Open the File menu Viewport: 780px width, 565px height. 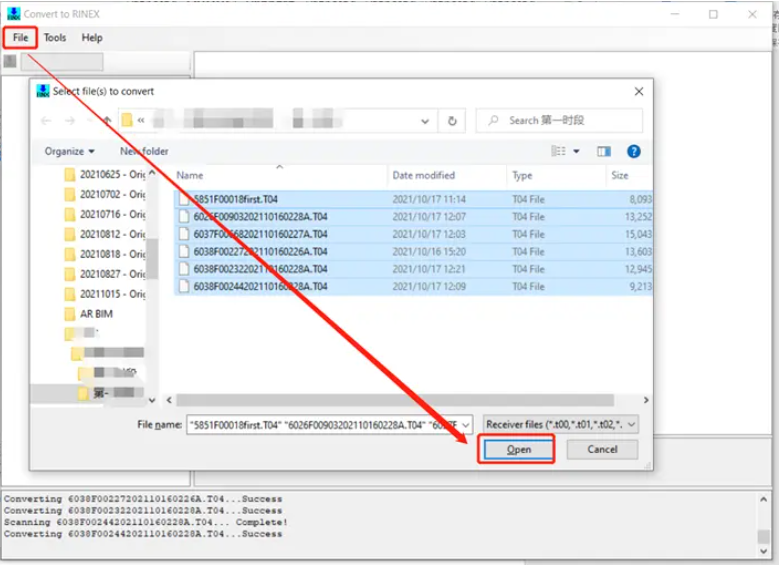click(x=20, y=38)
